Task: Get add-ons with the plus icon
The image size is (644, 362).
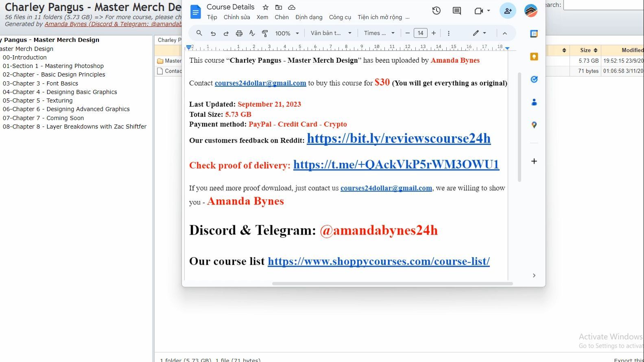Action: coord(534,161)
